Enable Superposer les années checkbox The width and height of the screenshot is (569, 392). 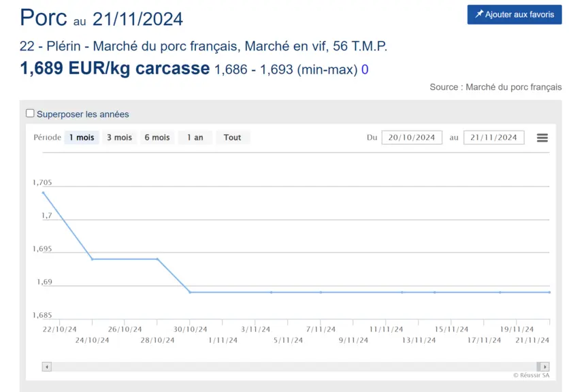tap(30, 113)
